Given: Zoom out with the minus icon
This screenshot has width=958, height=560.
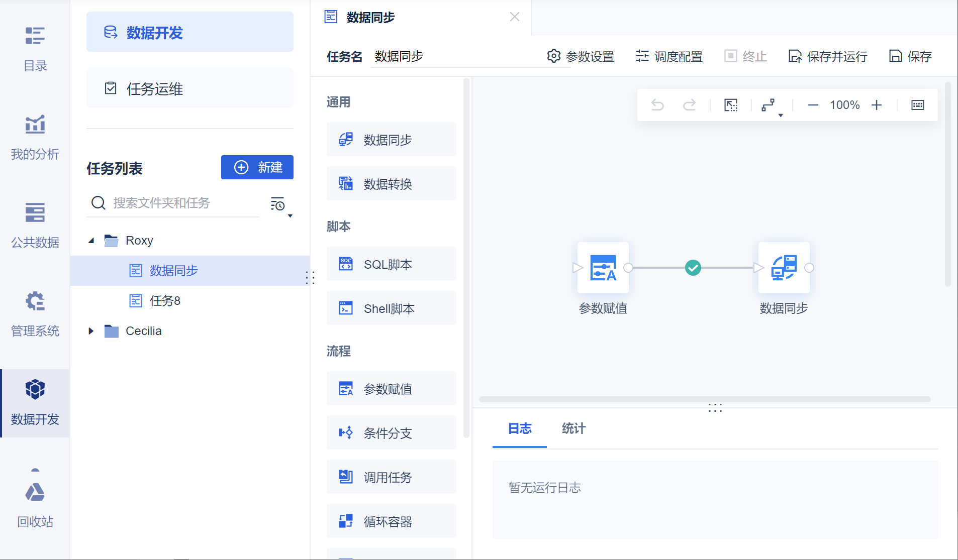Looking at the screenshot, I should pos(813,105).
